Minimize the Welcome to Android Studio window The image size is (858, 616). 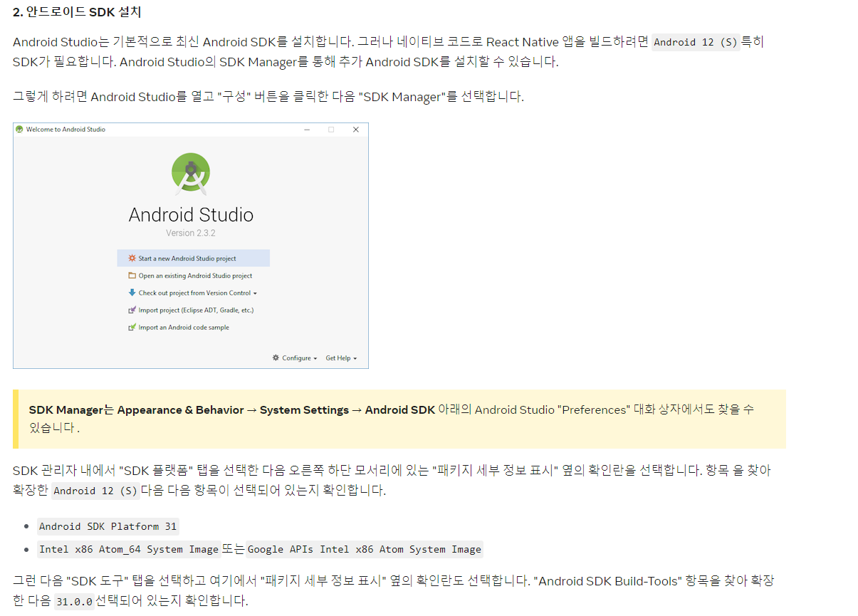point(307,130)
